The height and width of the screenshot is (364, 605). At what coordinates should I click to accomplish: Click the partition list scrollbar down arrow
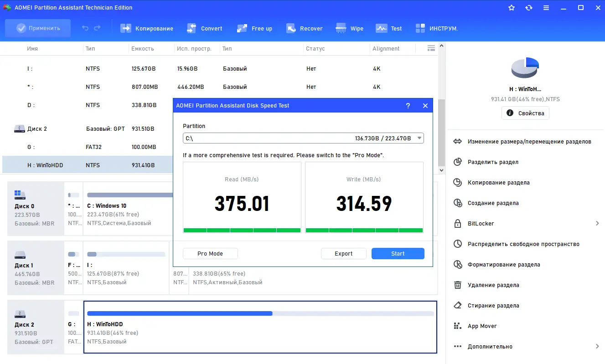tap(441, 170)
